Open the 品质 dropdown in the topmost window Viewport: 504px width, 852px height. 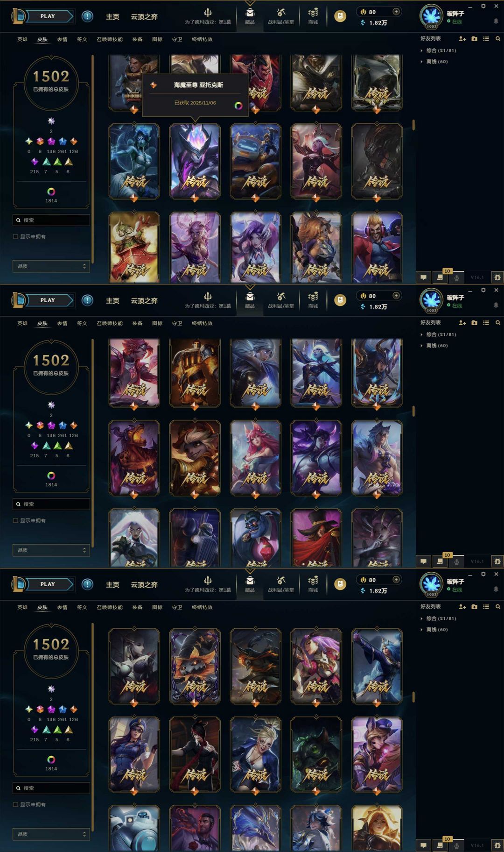coord(51,266)
